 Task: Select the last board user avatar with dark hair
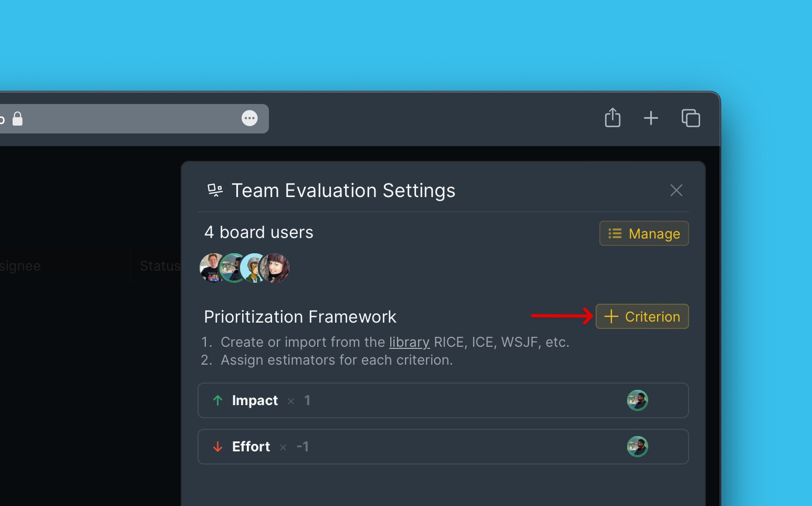click(275, 268)
